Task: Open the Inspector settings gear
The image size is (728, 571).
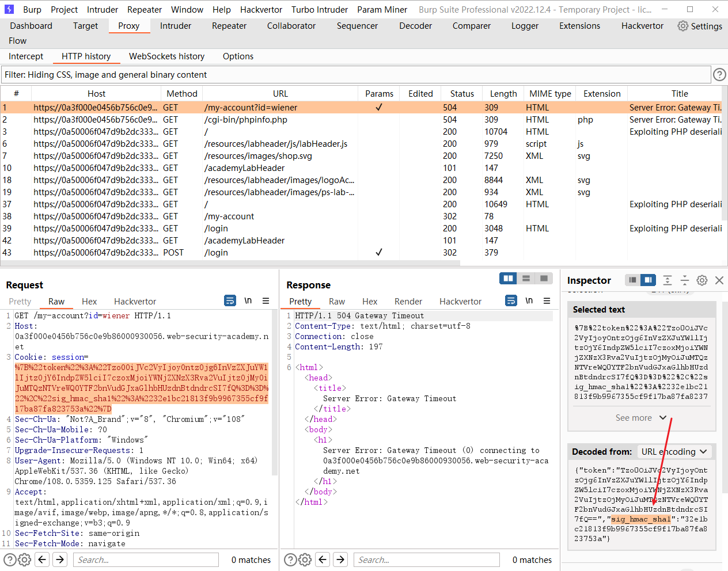Action: coord(702,280)
